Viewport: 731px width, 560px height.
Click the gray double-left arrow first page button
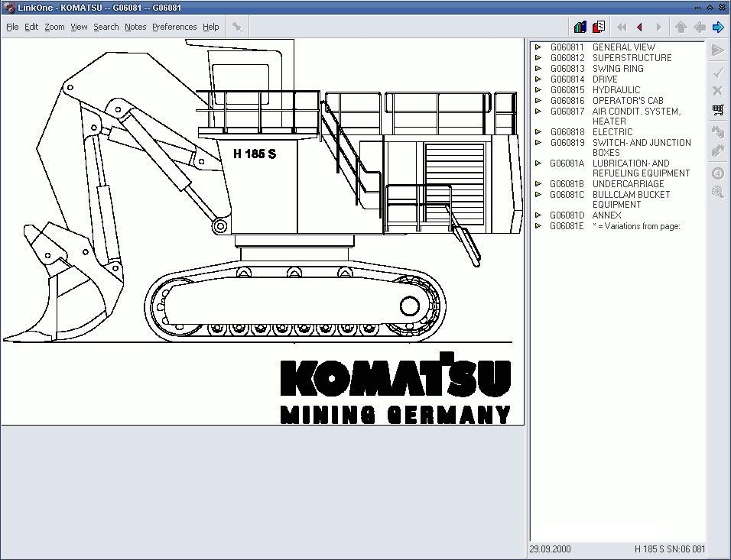click(622, 28)
